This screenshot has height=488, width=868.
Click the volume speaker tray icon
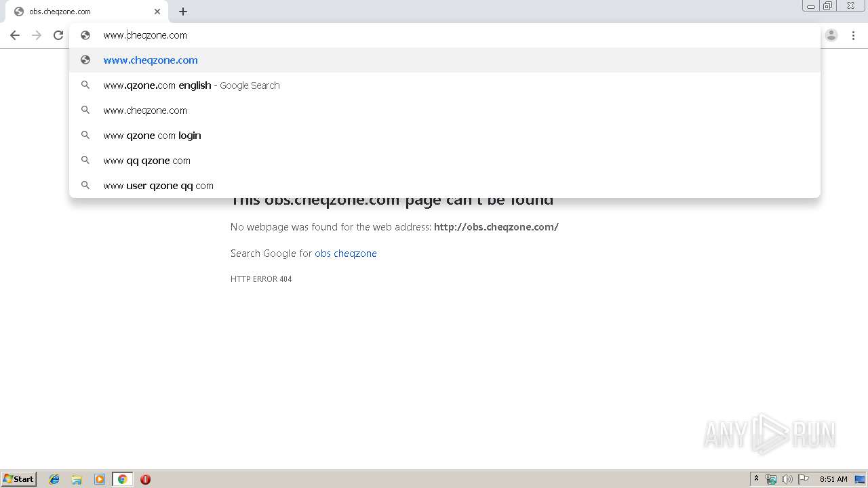(787, 479)
